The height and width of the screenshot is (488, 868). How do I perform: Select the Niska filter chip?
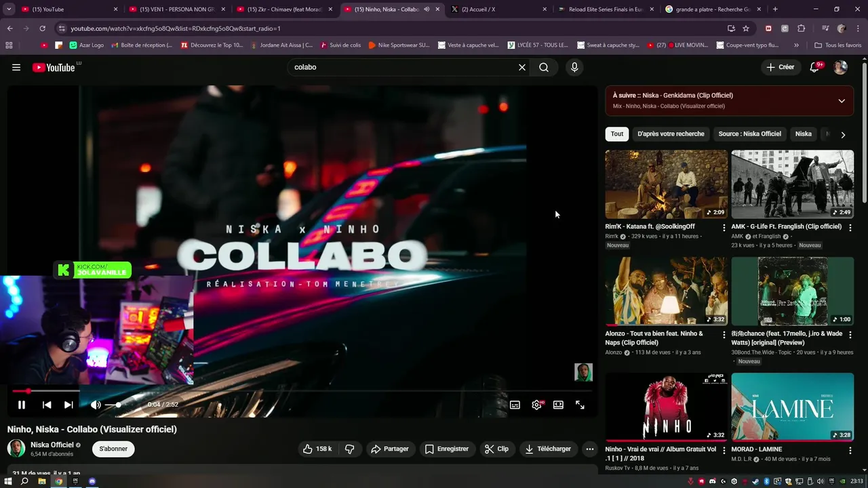(804, 134)
